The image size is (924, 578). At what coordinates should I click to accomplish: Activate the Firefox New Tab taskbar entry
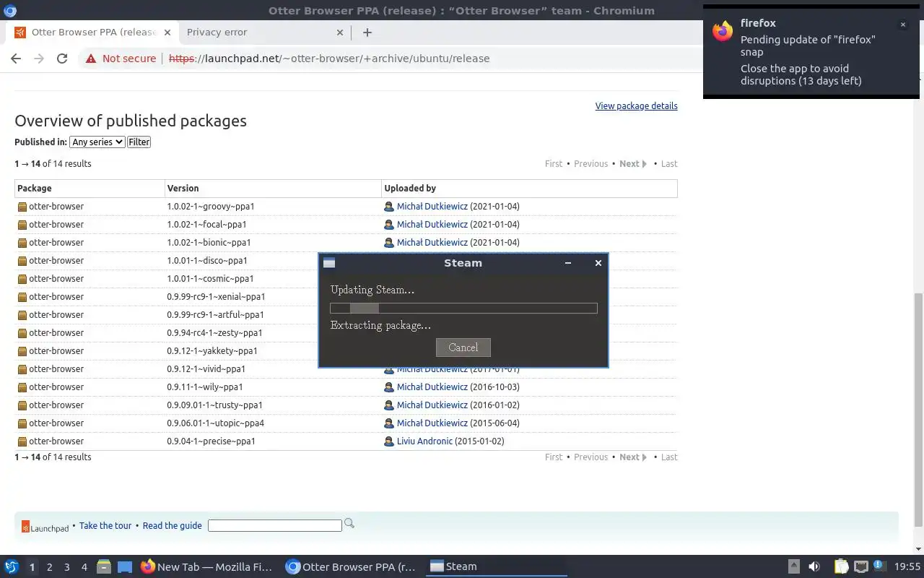click(207, 566)
